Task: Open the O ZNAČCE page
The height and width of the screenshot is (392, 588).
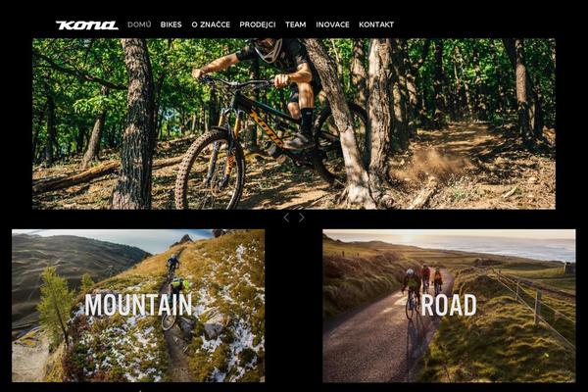Action: (211, 24)
